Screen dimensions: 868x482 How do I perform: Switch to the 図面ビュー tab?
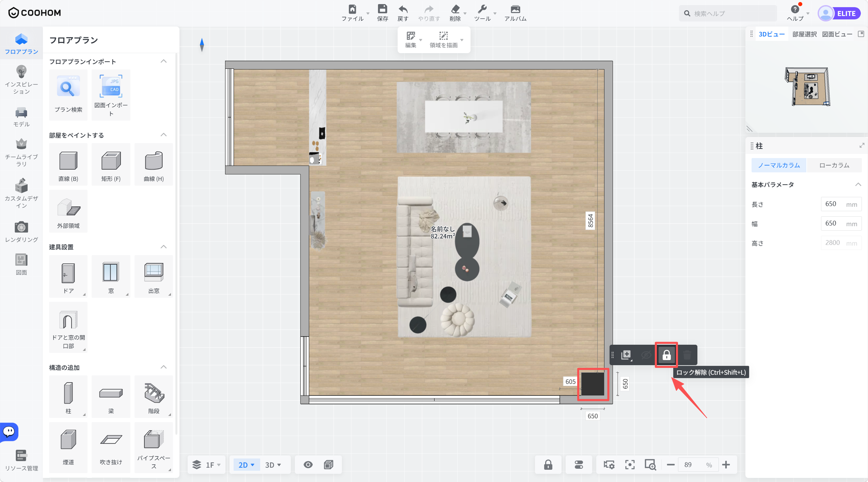tap(837, 34)
